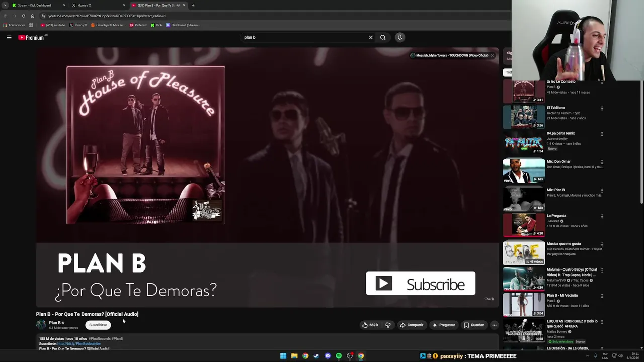
Task: Open Spotify from the taskbar
Action: (x=339, y=356)
